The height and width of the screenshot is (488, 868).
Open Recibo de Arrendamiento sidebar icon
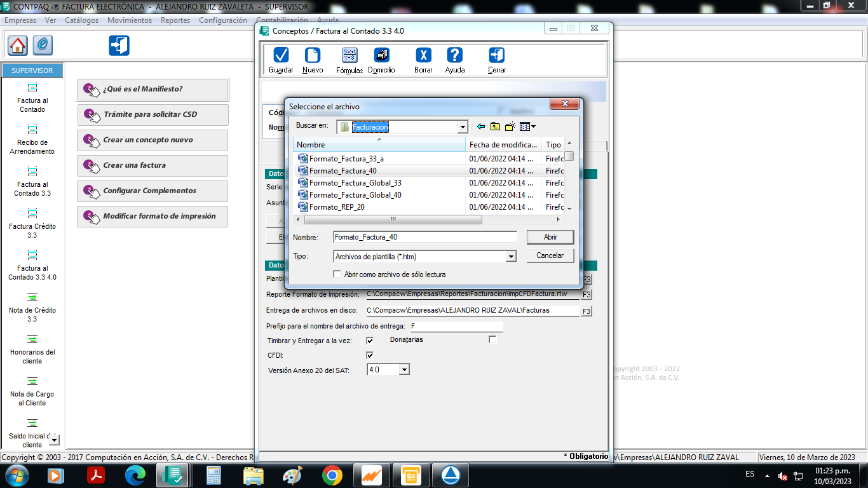pos(32,130)
